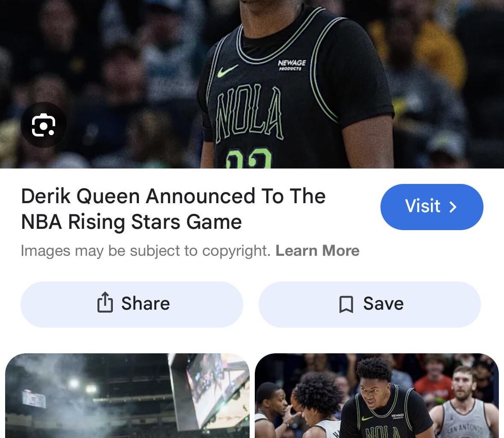This screenshot has height=438, width=504.
Task: Click the share arrow icon
Action: pyautogui.click(x=105, y=302)
